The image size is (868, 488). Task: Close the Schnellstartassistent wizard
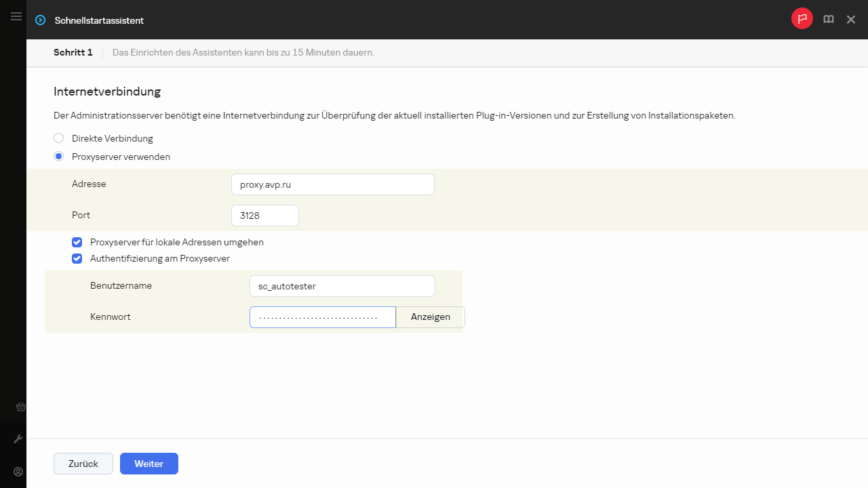pos(850,20)
